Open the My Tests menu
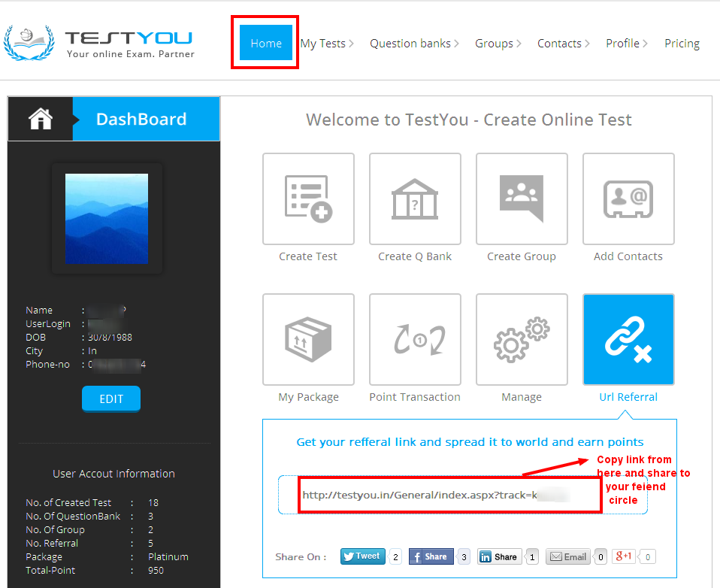This screenshot has width=720, height=588. 326,44
